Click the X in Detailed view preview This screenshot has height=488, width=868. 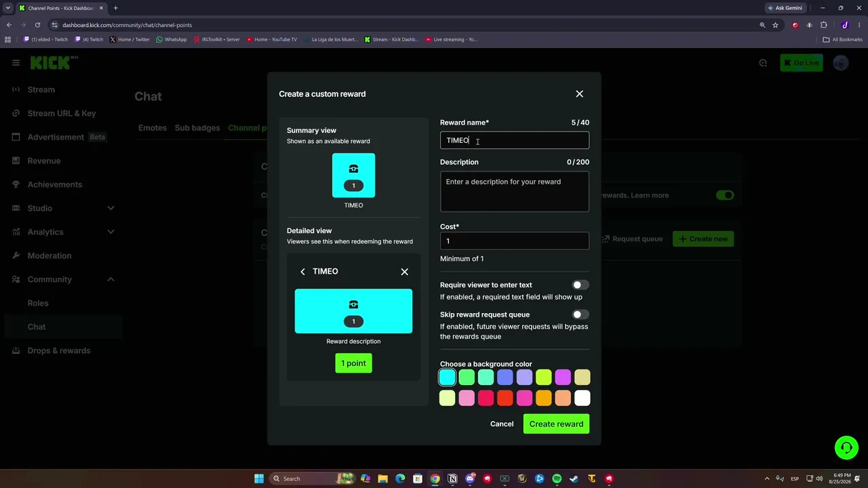404,272
